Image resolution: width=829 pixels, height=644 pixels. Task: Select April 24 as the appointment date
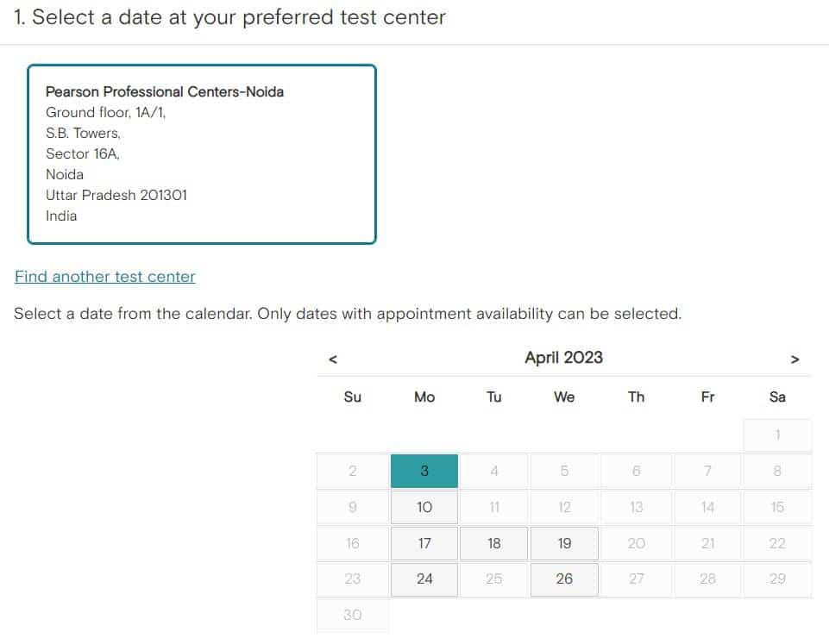[x=424, y=579]
